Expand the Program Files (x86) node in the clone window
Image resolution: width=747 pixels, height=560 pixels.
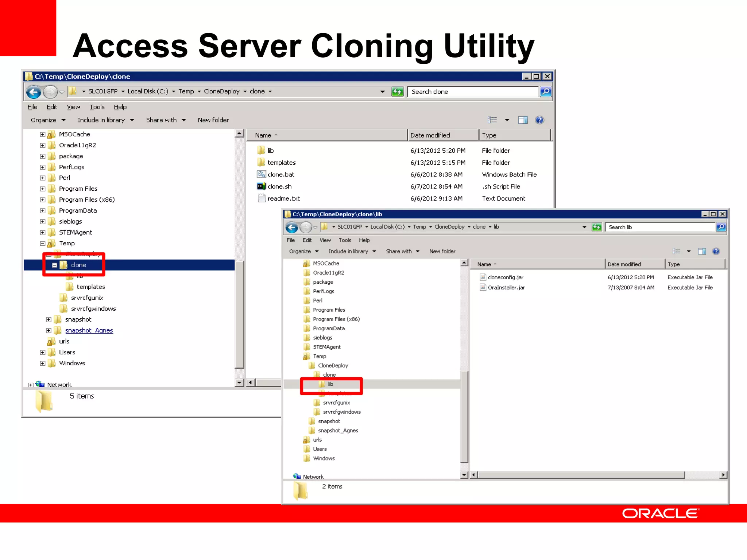(43, 200)
